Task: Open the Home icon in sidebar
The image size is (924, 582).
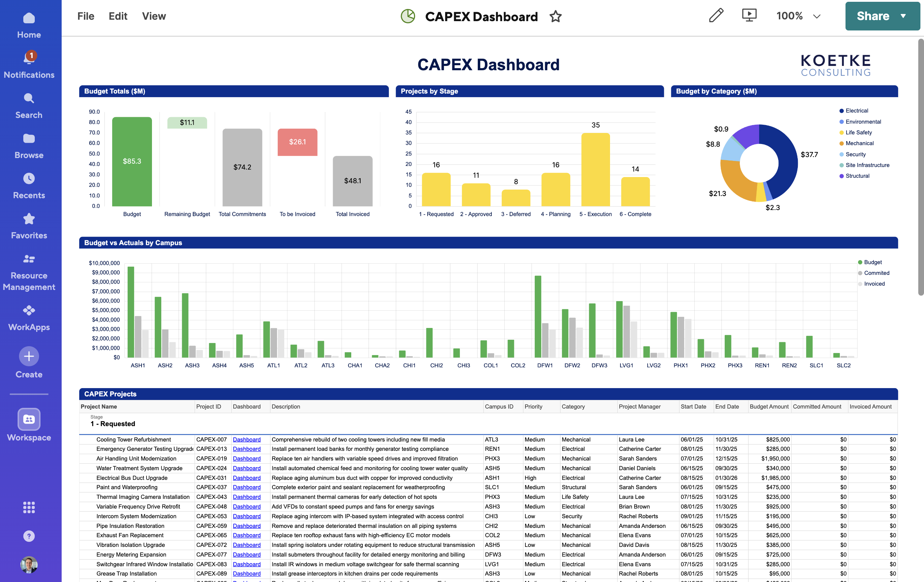Action: point(29,18)
